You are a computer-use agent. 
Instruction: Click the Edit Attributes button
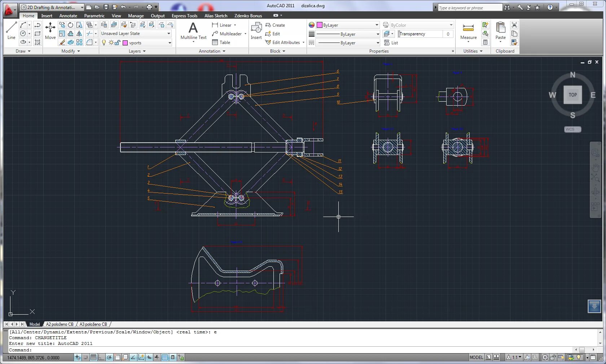pyautogui.click(x=285, y=43)
